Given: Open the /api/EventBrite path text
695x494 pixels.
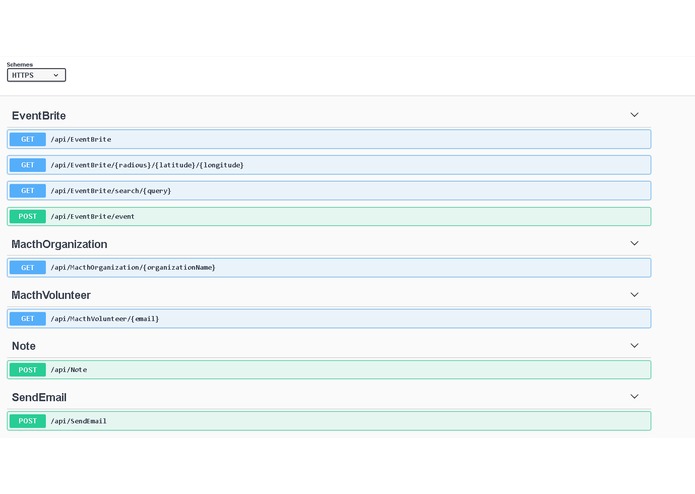Looking at the screenshot, I should click(81, 139).
